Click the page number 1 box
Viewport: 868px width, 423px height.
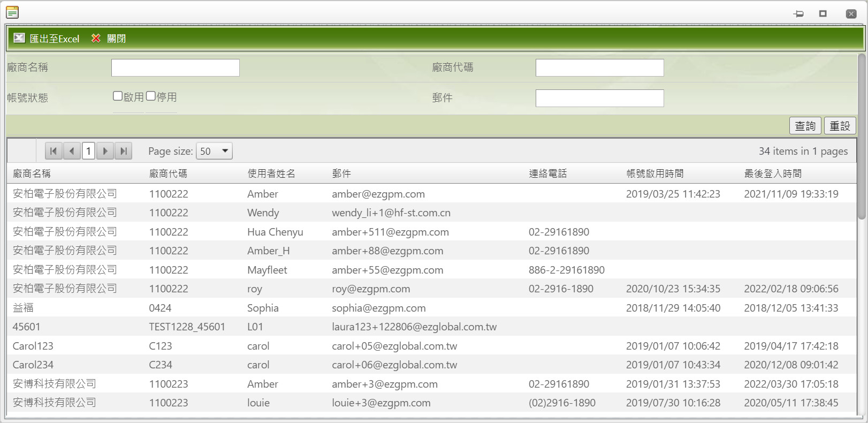pos(88,151)
